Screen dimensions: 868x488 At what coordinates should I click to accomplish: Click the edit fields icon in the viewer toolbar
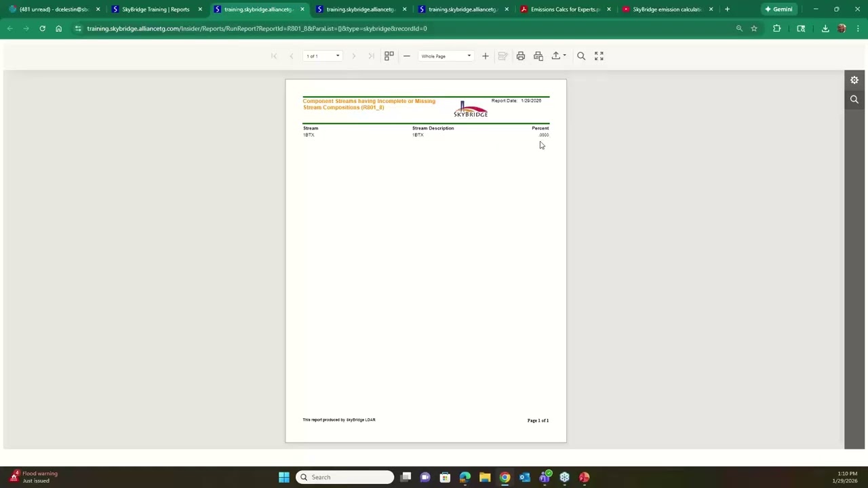pyautogui.click(x=503, y=56)
